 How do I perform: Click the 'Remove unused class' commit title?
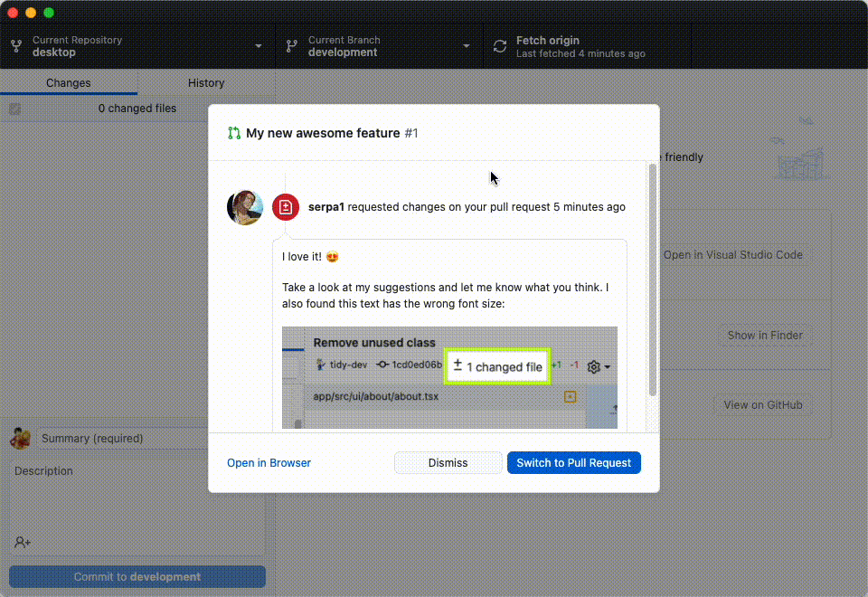tap(374, 343)
